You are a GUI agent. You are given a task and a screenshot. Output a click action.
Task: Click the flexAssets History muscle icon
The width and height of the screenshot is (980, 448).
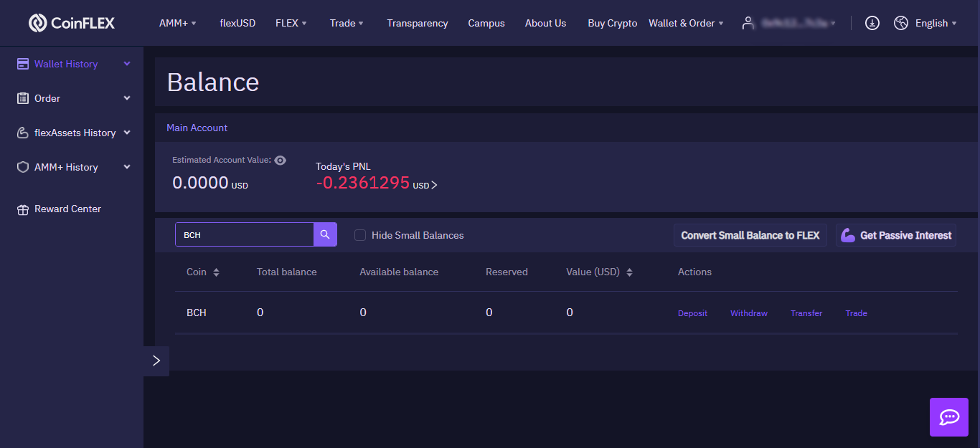click(23, 133)
